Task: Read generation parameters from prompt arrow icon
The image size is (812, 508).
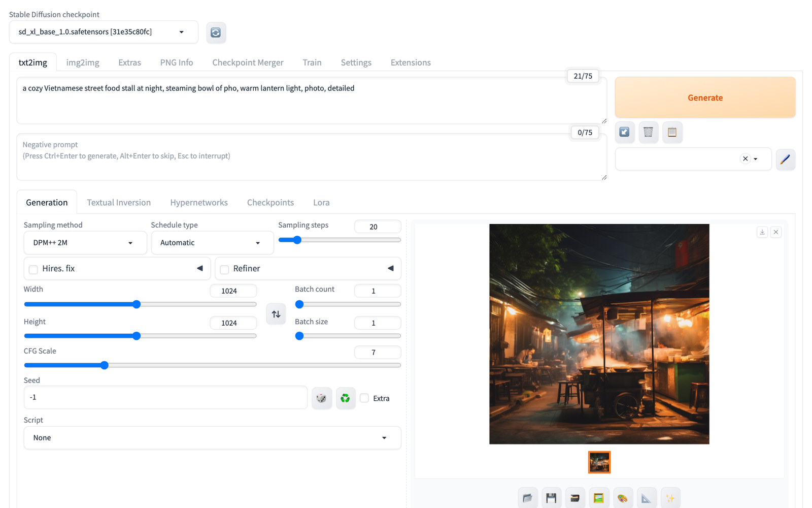Action: (625, 132)
